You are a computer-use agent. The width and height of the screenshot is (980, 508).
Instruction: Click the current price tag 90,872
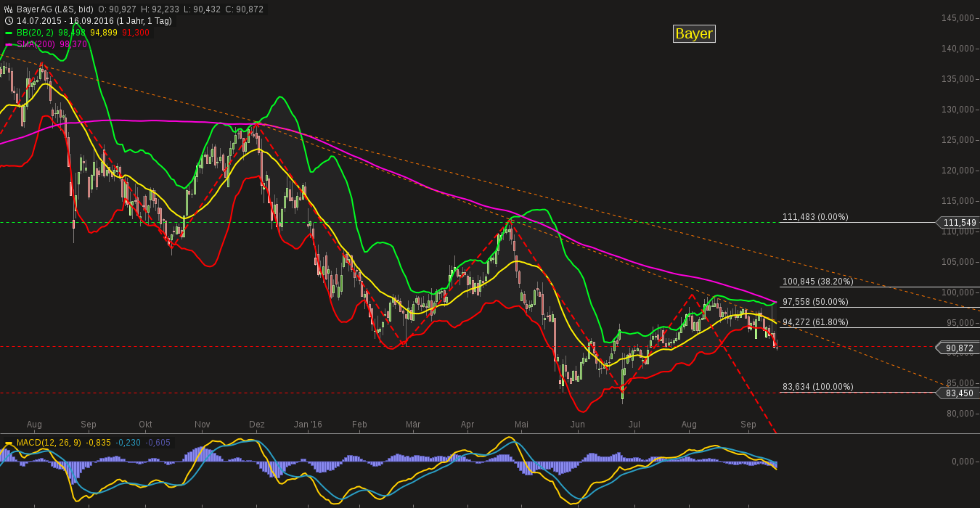[958, 348]
